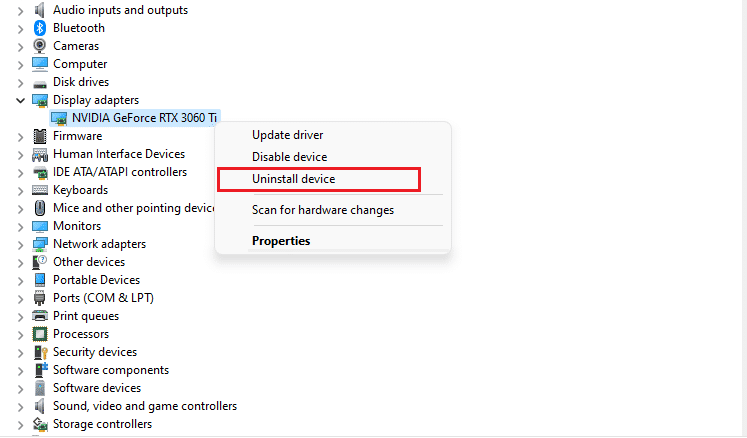Click the NVIDIA GeForce RTX 3060 Ti device icon
This screenshot has height=438, width=747.
click(x=59, y=118)
